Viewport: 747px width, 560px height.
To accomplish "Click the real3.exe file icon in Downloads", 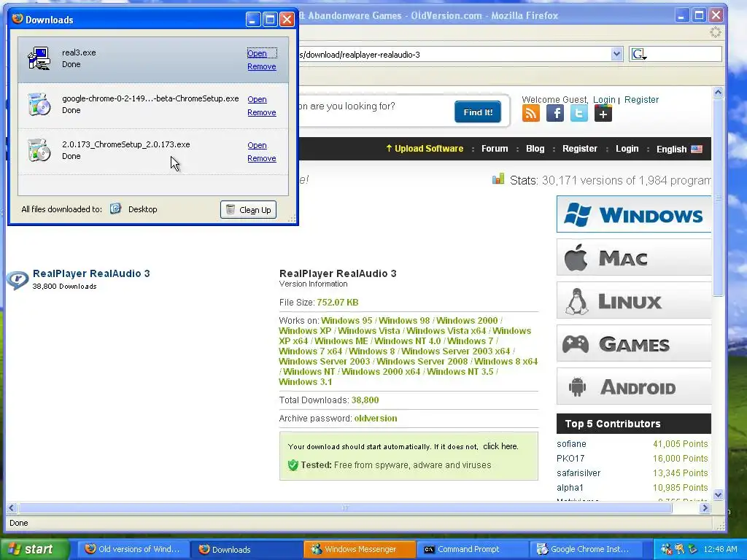I will pos(39,58).
